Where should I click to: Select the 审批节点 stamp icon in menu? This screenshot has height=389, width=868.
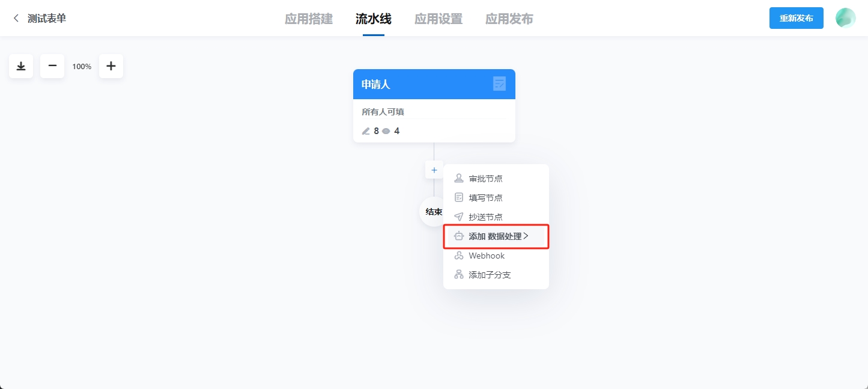pos(458,178)
